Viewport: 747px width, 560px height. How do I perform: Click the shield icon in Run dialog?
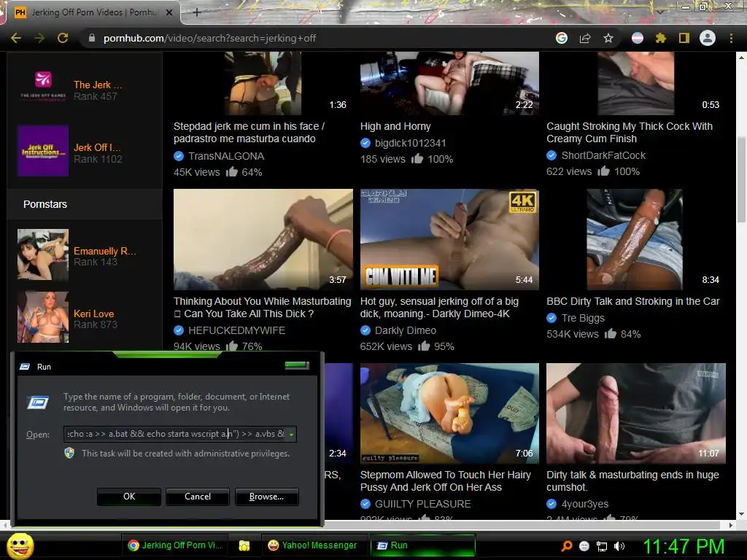click(x=69, y=453)
